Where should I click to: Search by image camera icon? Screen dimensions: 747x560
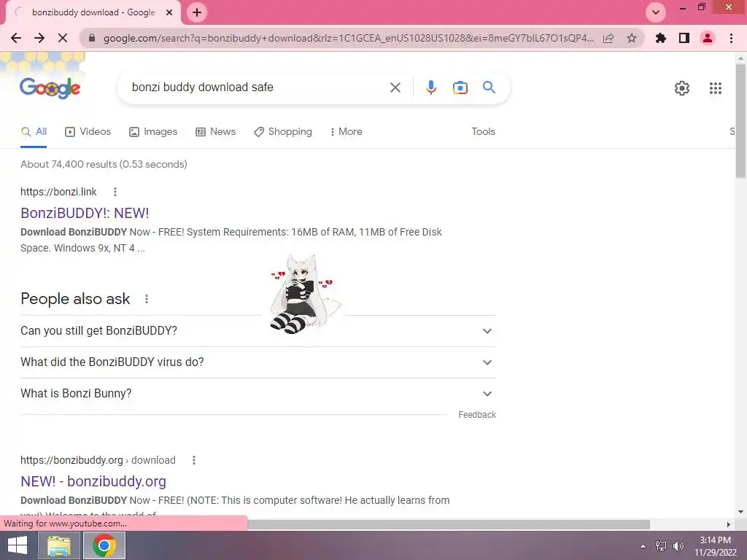[x=460, y=87]
